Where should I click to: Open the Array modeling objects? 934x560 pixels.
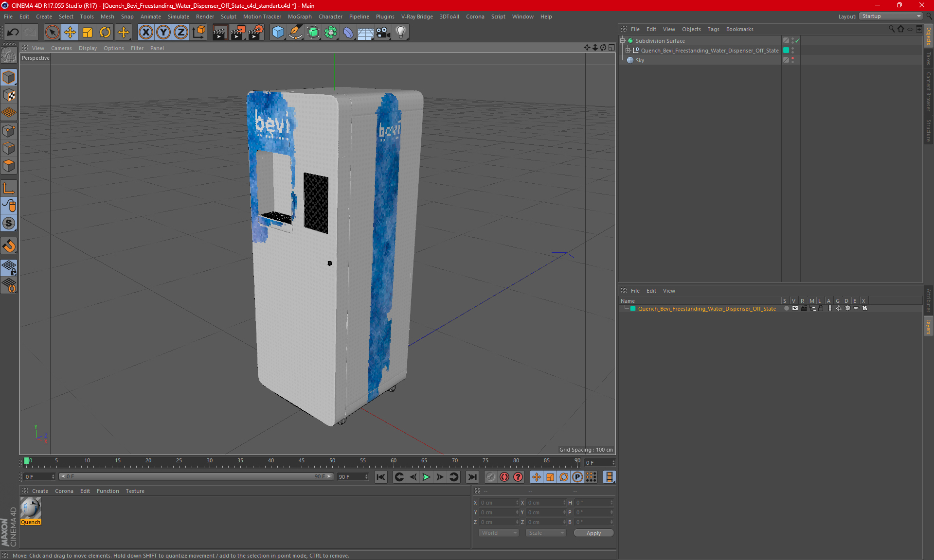[331, 33]
